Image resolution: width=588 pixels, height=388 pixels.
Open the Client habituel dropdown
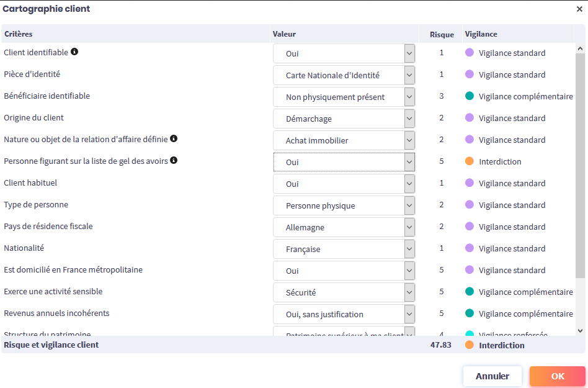344,184
